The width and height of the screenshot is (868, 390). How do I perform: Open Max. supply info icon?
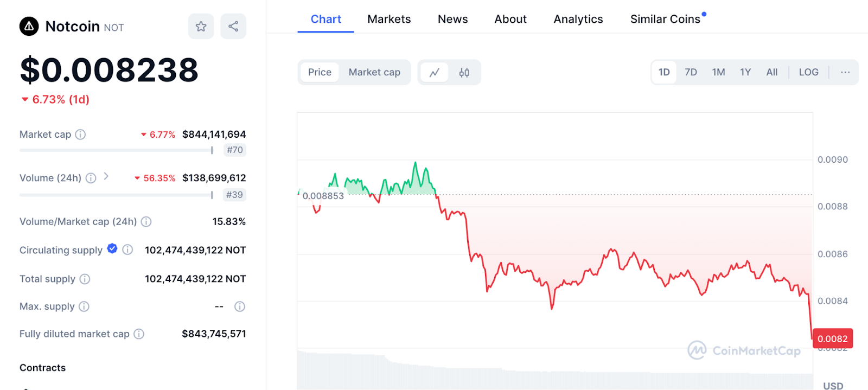tap(84, 306)
